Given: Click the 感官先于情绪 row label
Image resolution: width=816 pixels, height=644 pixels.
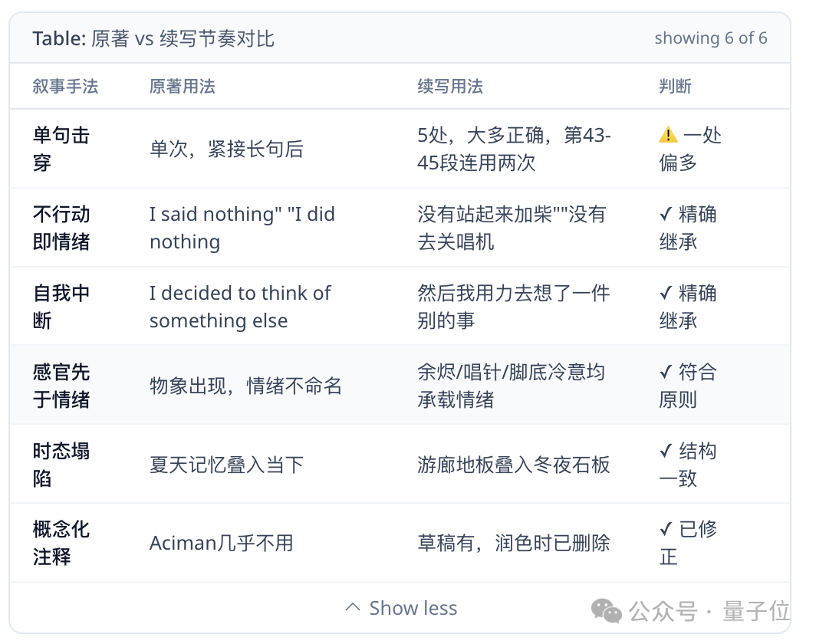Looking at the screenshot, I should tap(61, 386).
